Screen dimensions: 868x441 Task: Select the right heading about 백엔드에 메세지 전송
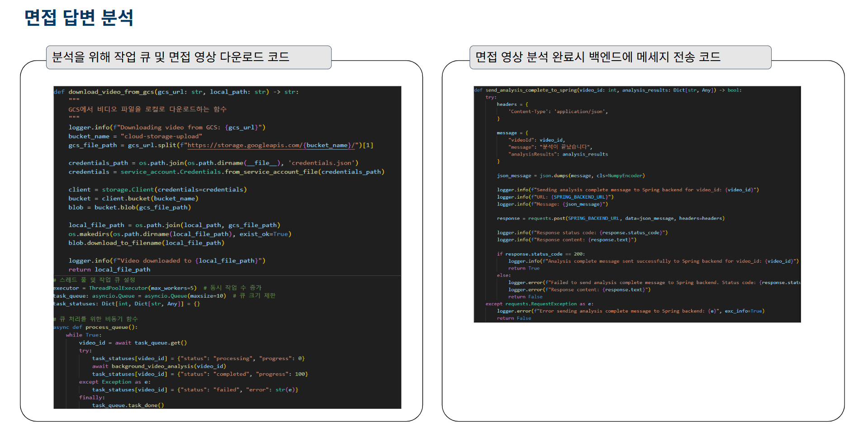597,57
